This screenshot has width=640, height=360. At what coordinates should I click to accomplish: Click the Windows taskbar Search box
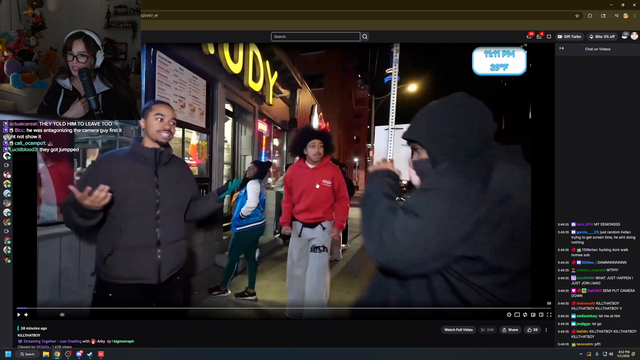click(27, 354)
